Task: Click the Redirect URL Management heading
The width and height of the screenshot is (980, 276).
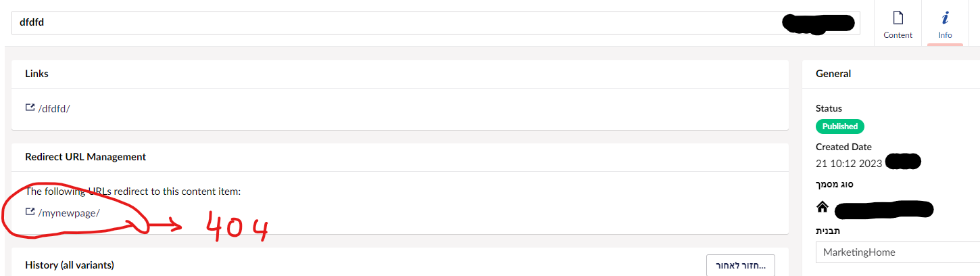Action: pos(85,156)
